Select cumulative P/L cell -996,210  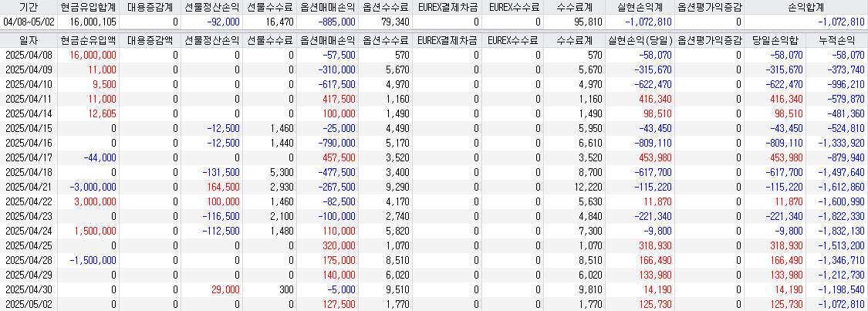pyautogui.click(x=836, y=84)
